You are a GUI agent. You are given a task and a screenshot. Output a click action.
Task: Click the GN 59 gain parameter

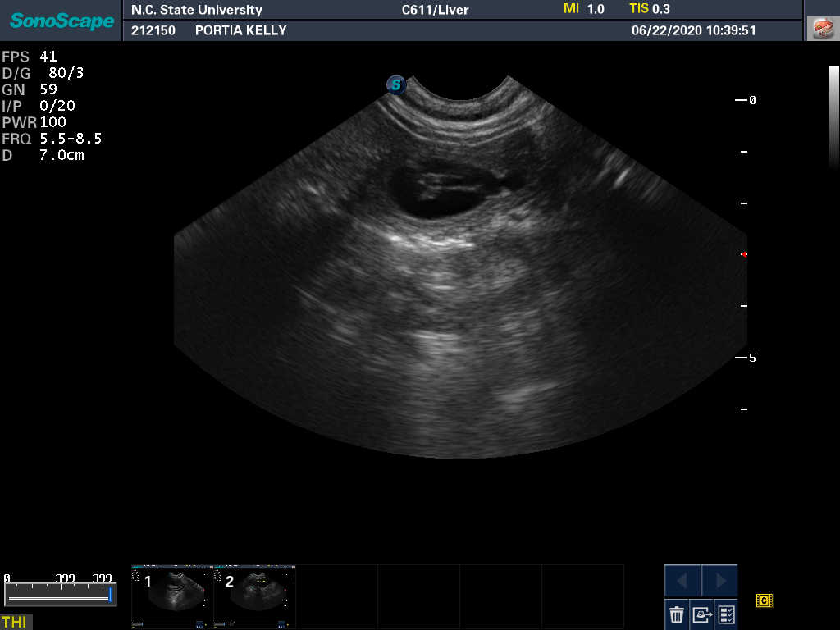coord(30,89)
